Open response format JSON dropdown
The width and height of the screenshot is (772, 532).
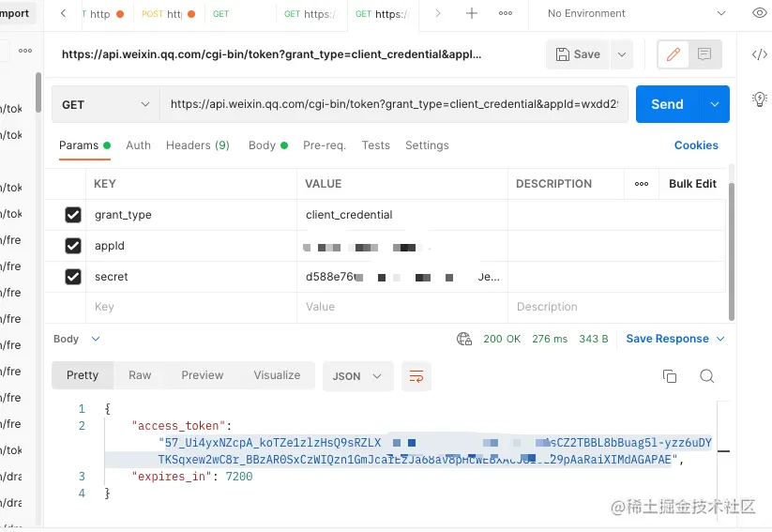coord(358,376)
